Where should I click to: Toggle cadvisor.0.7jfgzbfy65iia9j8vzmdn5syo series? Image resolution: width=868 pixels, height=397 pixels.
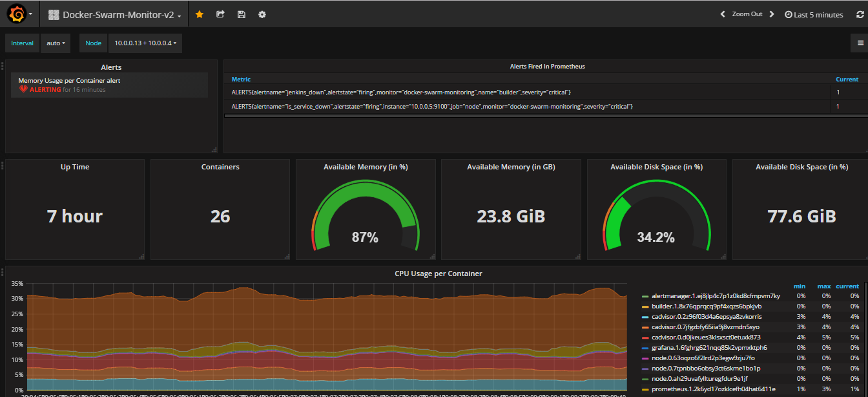coord(706,327)
